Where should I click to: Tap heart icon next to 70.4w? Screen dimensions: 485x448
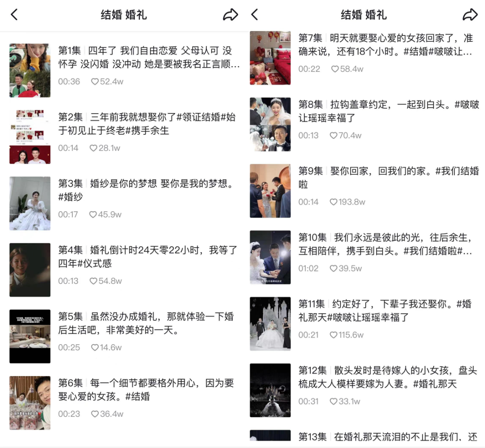(333, 135)
